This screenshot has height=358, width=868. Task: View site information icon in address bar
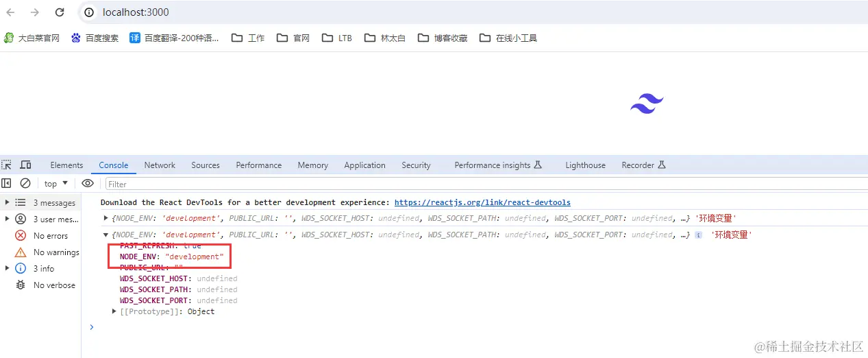88,12
